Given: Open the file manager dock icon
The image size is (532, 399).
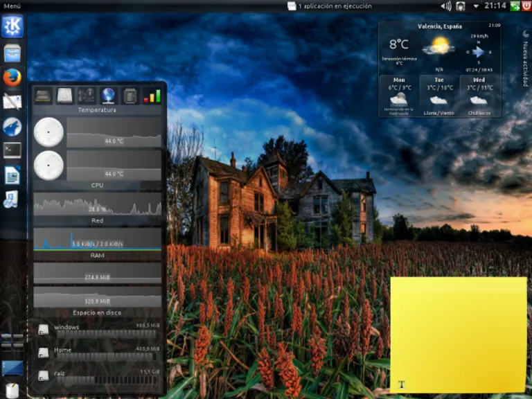Looking at the screenshot, I should [x=12, y=52].
